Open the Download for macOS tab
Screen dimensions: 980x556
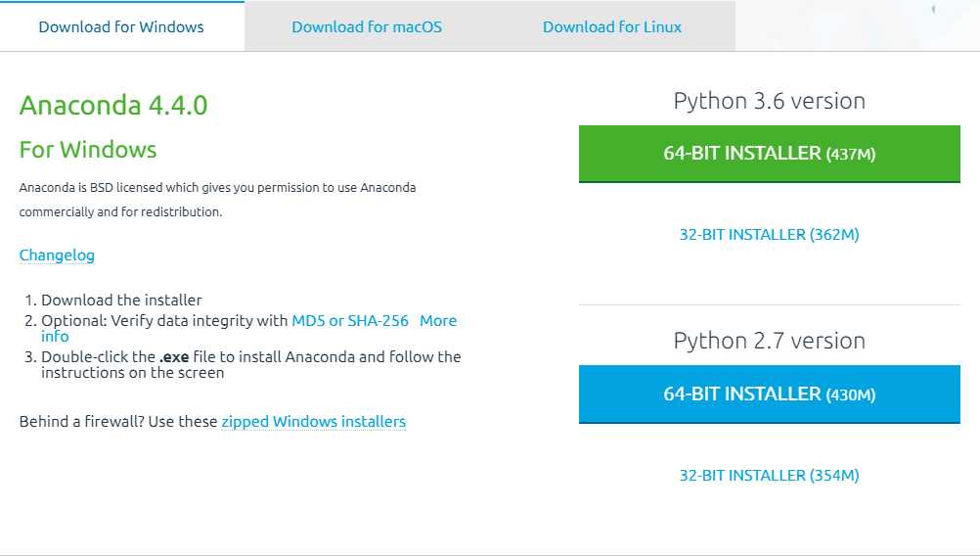tap(367, 26)
